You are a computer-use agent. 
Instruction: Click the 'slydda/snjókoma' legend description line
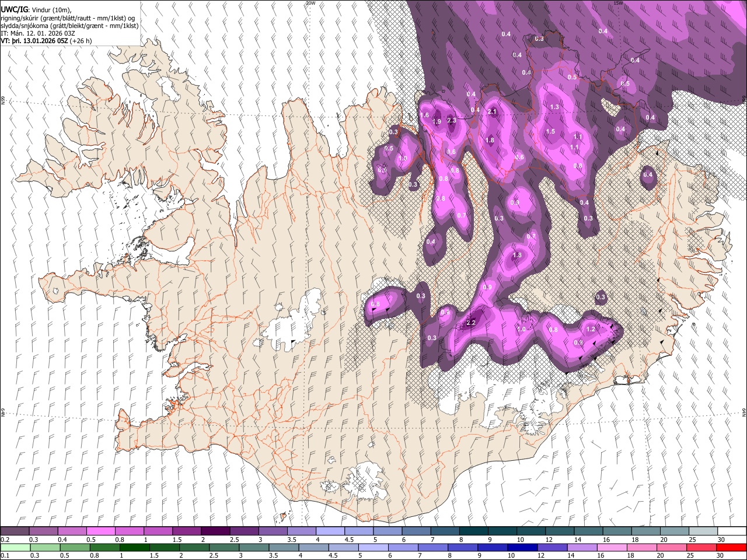tap(69, 26)
